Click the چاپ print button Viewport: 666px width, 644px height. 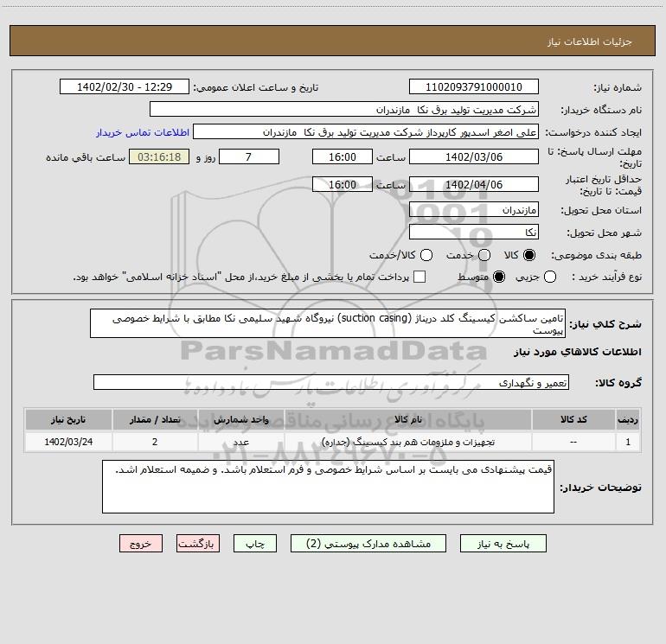point(255,544)
